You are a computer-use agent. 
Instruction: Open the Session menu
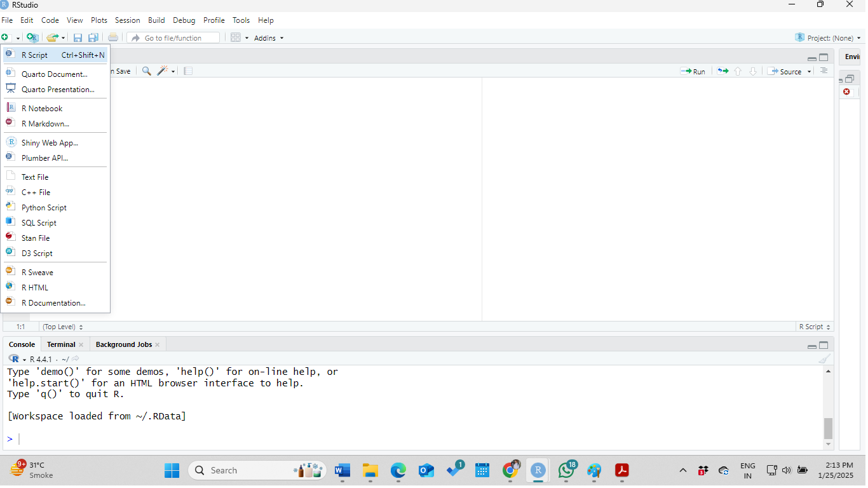tap(127, 20)
